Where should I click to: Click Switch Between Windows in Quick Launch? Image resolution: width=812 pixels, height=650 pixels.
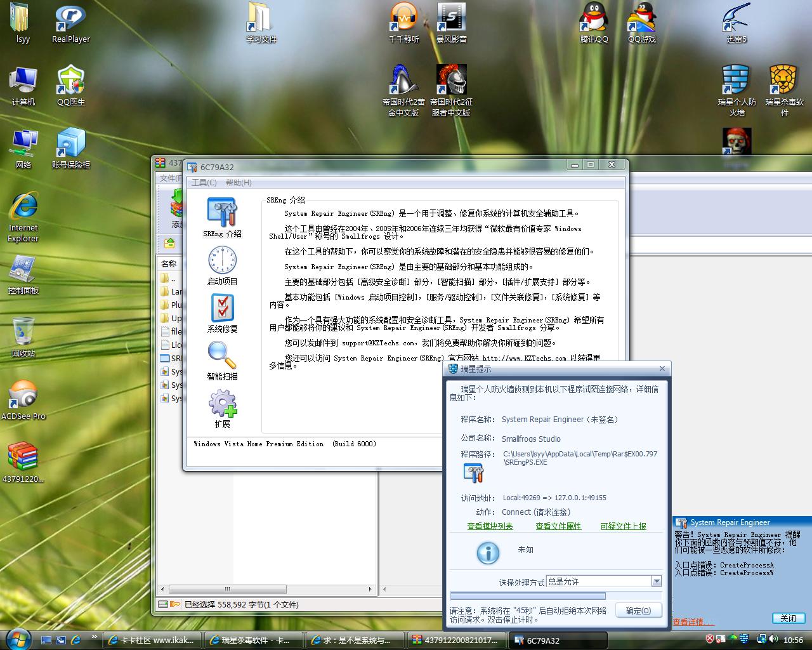pyautogui.click(x=61, y=640)
